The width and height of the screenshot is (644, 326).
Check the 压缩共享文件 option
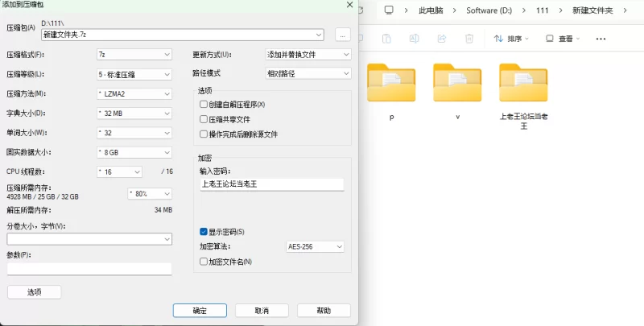coord(204,119)
